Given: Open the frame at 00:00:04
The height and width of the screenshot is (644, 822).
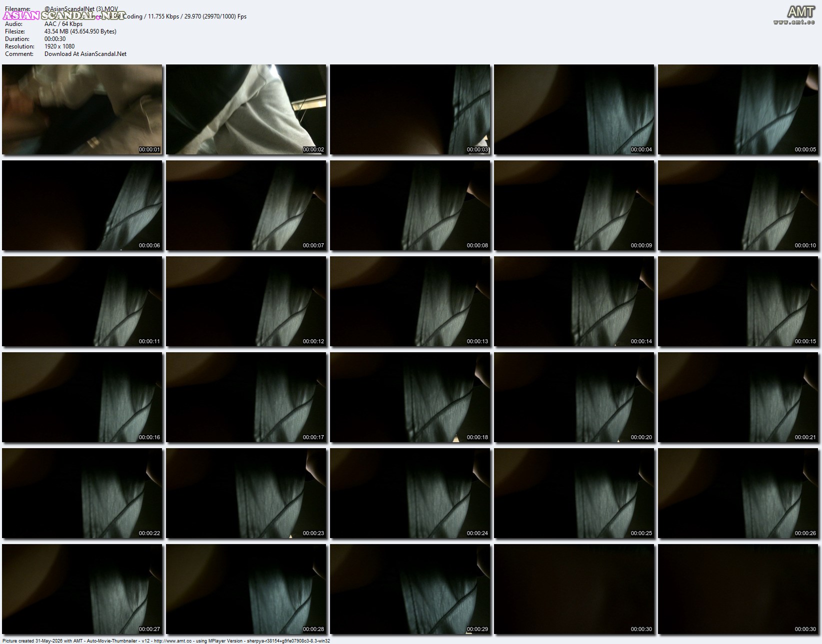Looking at the screenshot, I should pyautogui.click(x=574, y=109).
